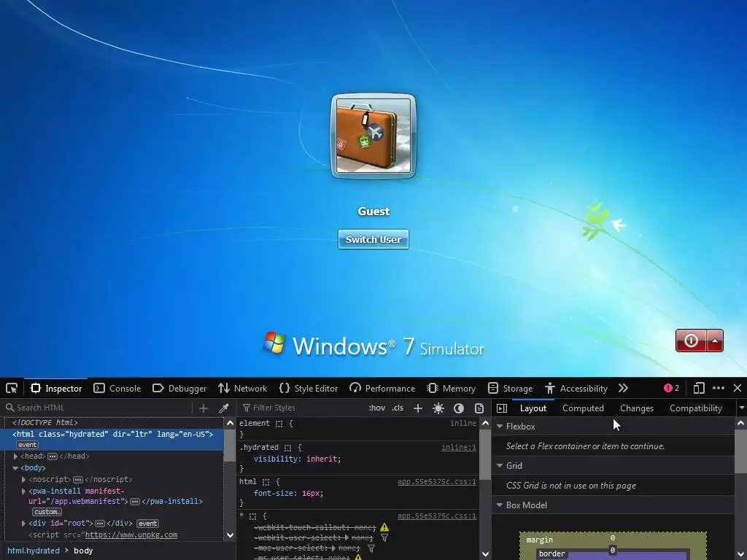Click the selector highlighter icon beside html rule
The height and width of the screenshot is (560, 747).
coord(266,482)
